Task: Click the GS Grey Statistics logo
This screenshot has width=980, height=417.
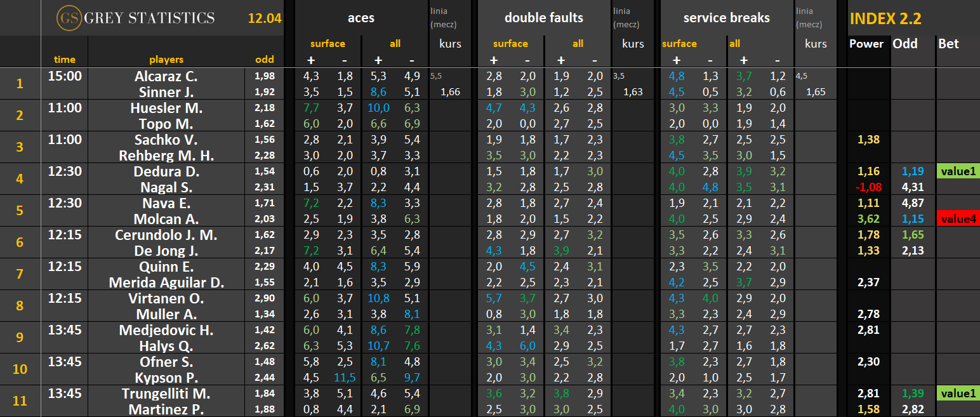Action: coord(135,18)
